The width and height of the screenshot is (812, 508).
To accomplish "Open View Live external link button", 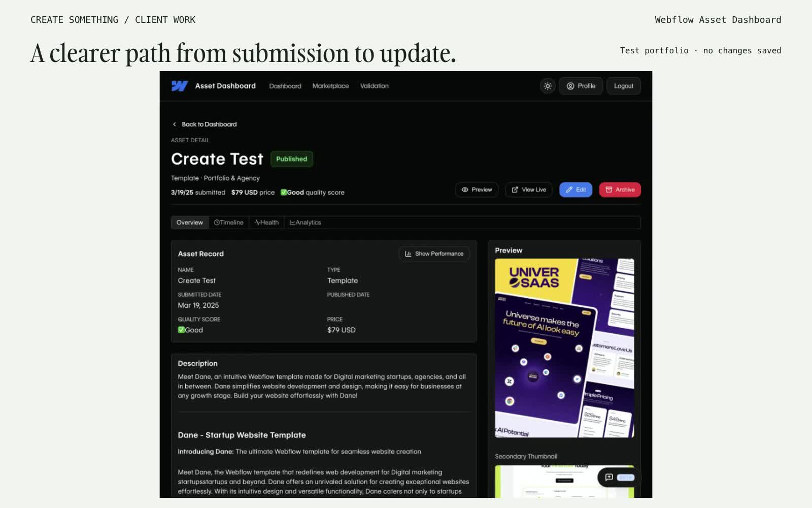I will [529, 189].
